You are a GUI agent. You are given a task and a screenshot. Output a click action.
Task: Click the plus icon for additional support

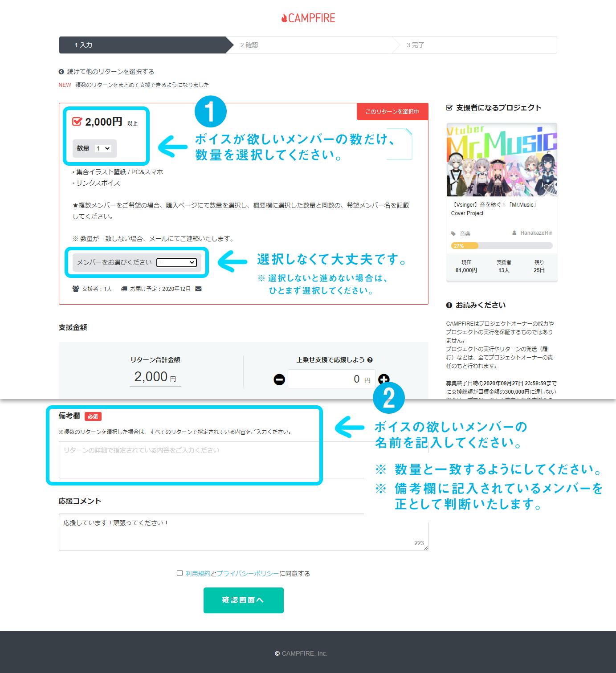coord(383,379)
